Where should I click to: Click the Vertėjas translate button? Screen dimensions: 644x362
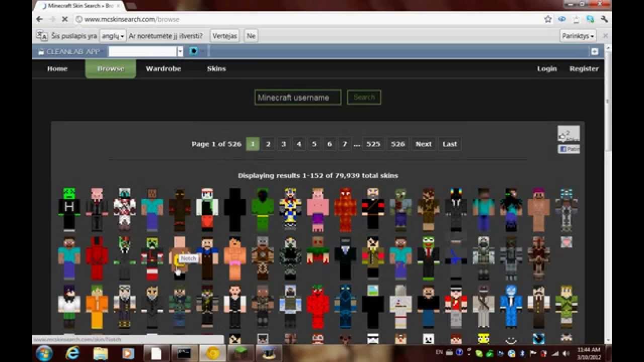[x=225, y=36]
